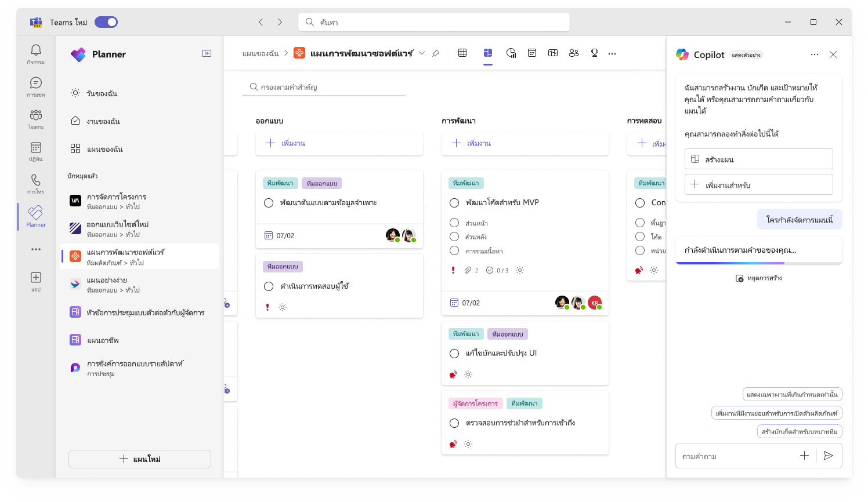Open more apps ellipsis in rail

36,249
